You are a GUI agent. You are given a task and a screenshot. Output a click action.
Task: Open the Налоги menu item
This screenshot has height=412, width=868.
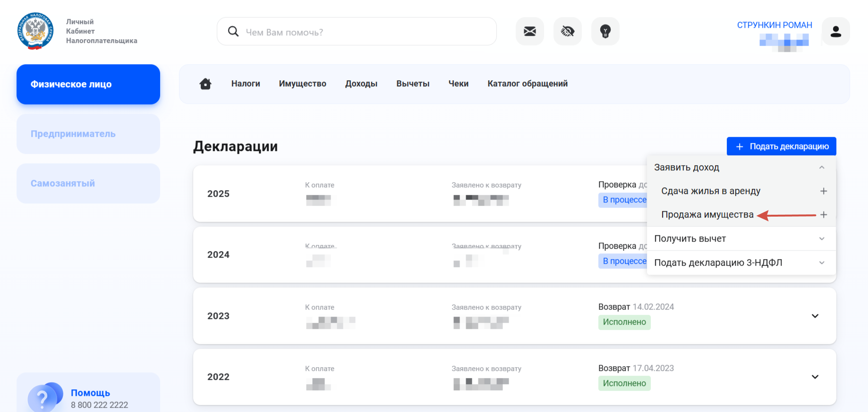pyautogui.click(x=246, y=84)
